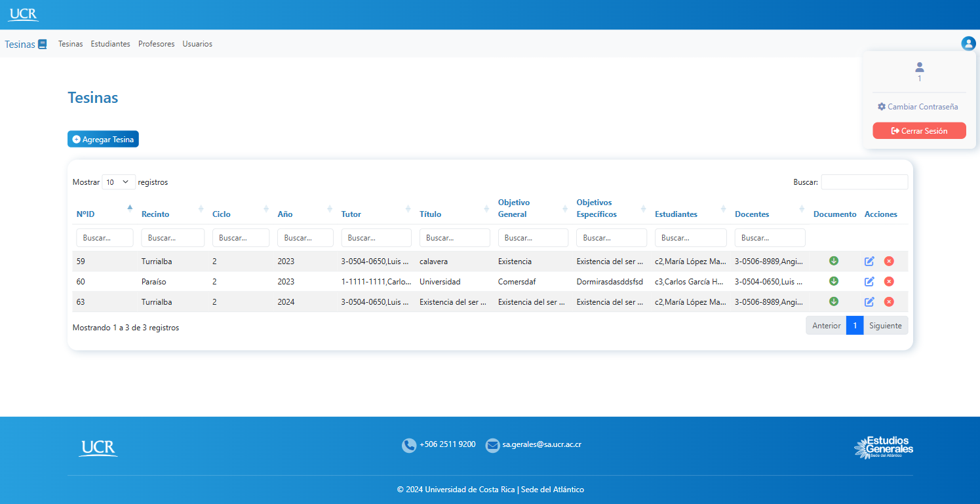980x504 pixels.
Task: Click Cerrar Sesión button
Action: coord(919,130)
